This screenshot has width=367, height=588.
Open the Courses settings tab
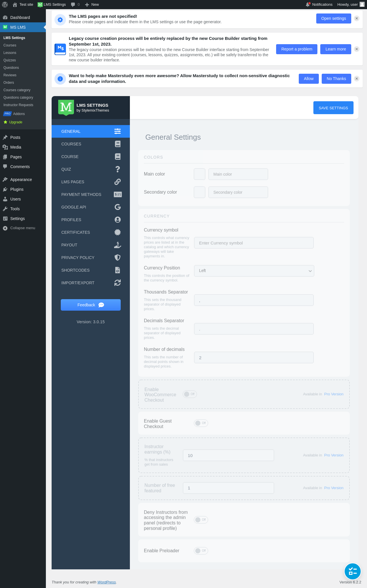tap(91, 144)
